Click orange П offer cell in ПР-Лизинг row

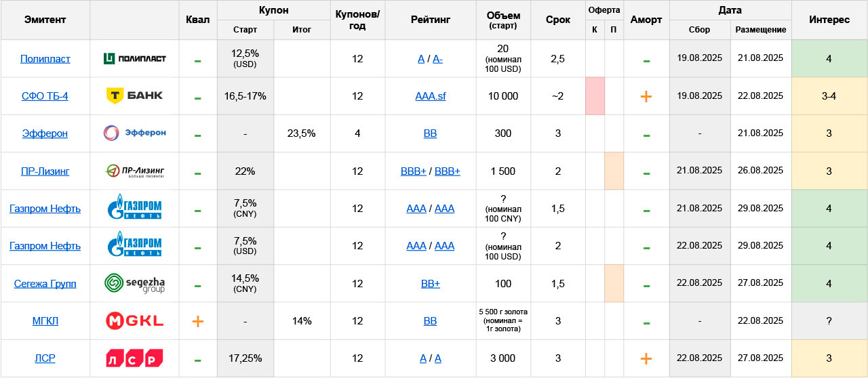coord(614,171)
